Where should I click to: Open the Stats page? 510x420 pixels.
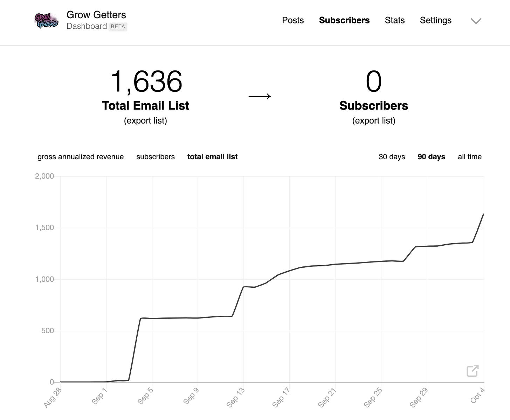click(394, 20)
